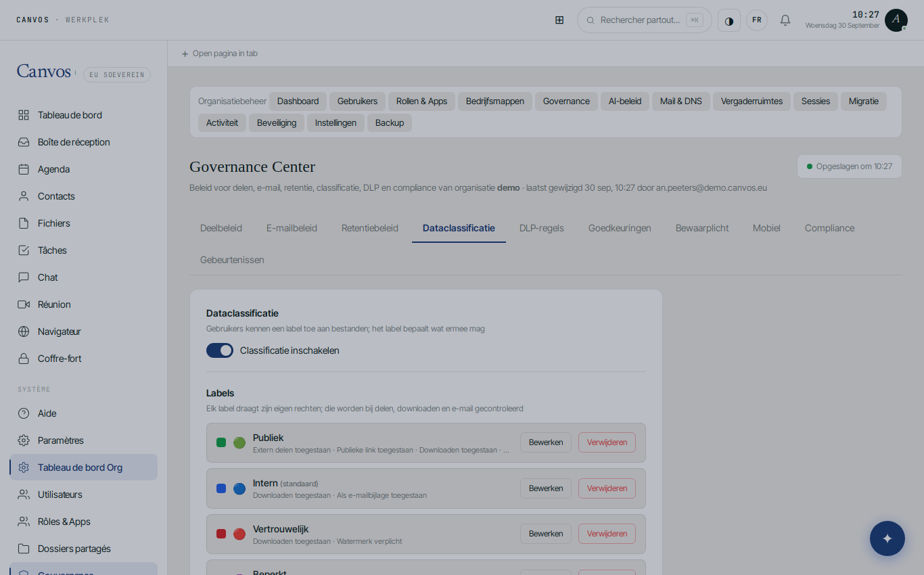Toggle Classificatie inschakelen switch
The width and height of the screenshot is (924, 575).
pyautogui.click(x=220, y=350)
